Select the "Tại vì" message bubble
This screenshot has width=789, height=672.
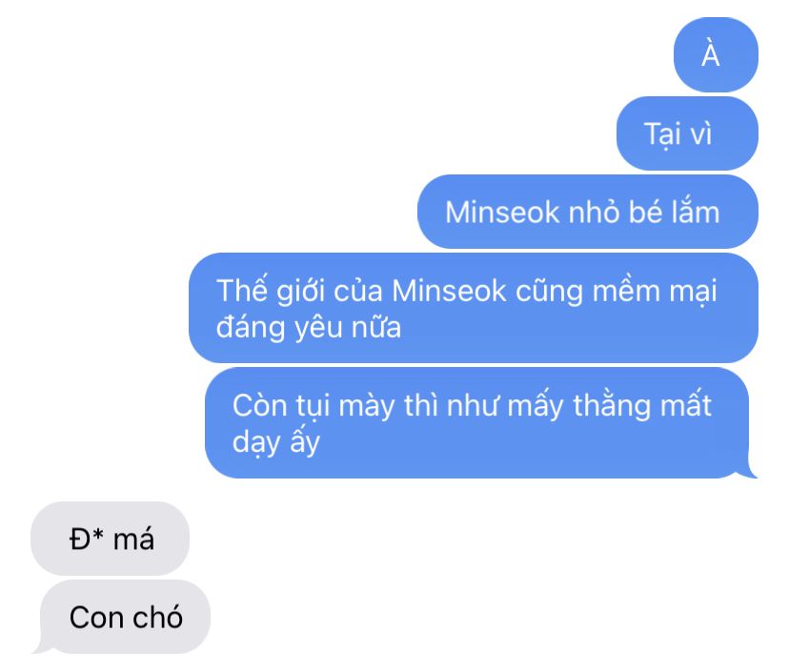(x=687, y=133)
